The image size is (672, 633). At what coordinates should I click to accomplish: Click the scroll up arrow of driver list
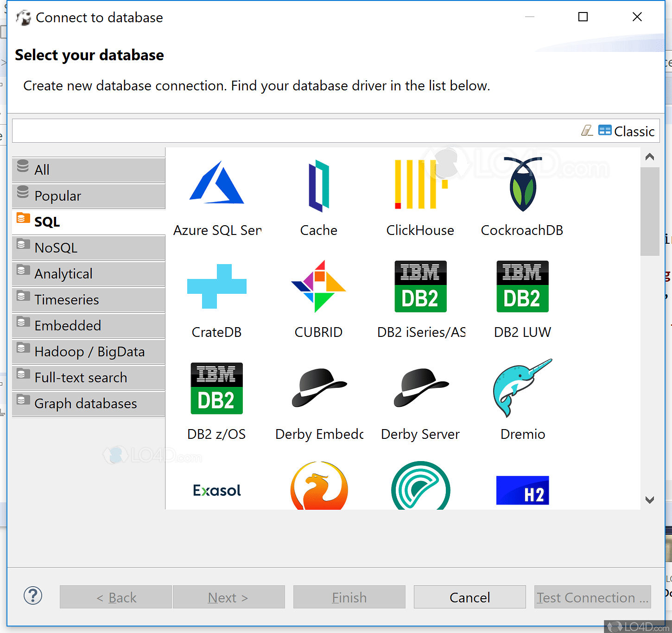(650, 157)
